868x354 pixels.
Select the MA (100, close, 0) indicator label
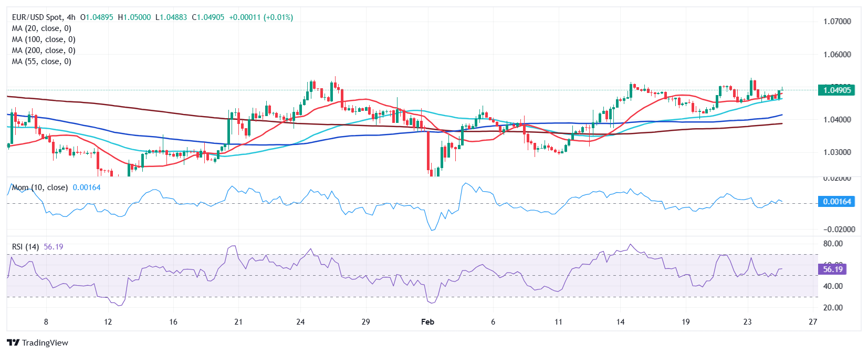pos(44,39)
